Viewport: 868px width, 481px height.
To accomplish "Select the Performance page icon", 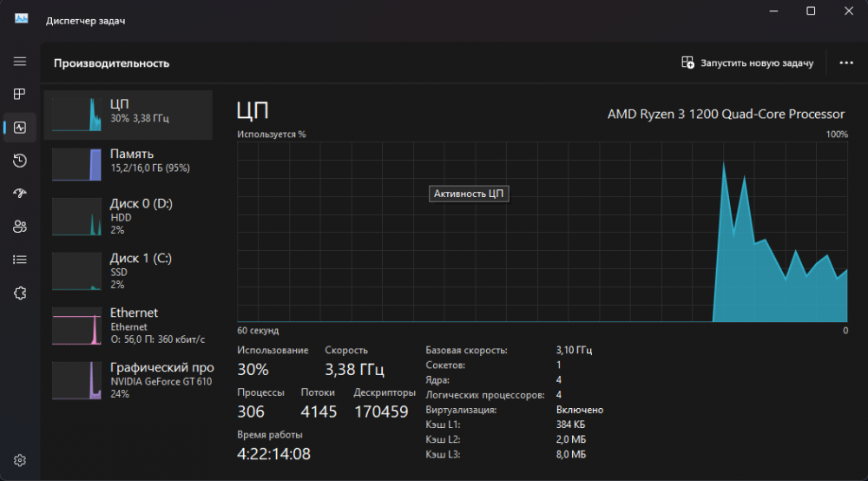I will [x=20, y=128].
